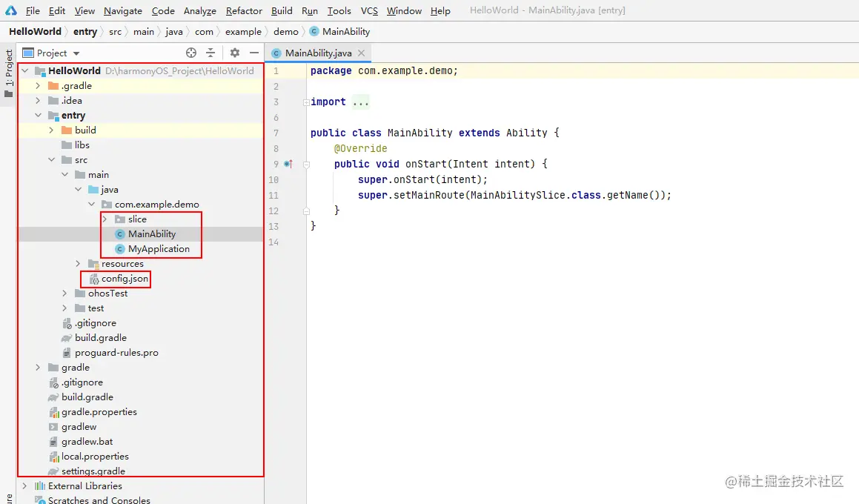Open the Refactor menu
Screen dimensions: 859x504
(x=244, y=10)
